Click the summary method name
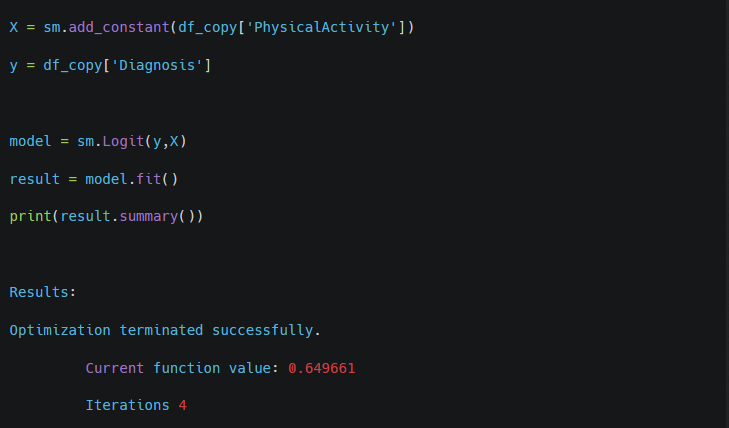 tap(149, 217)
